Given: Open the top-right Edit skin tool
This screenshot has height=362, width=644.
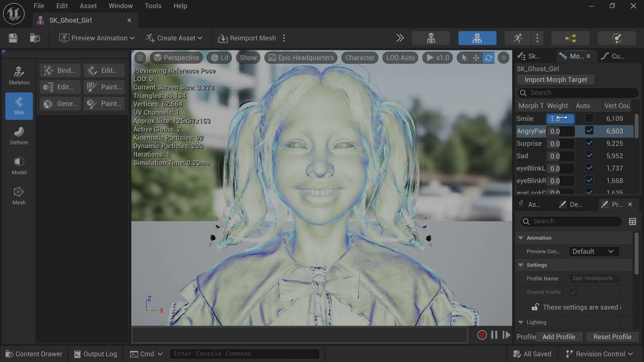Looking at the screenshot, I should [x=104, y=70].
